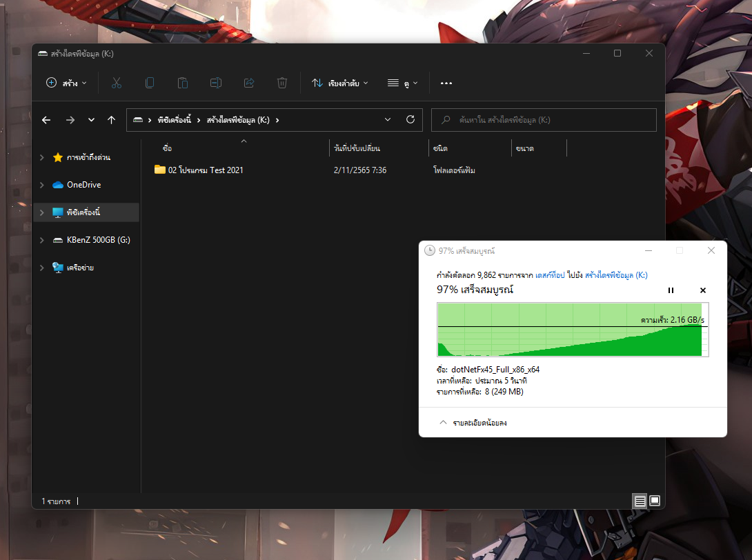Click the Quick access star icon
Viewport: 752px width, 560px height.
(58, 157)
